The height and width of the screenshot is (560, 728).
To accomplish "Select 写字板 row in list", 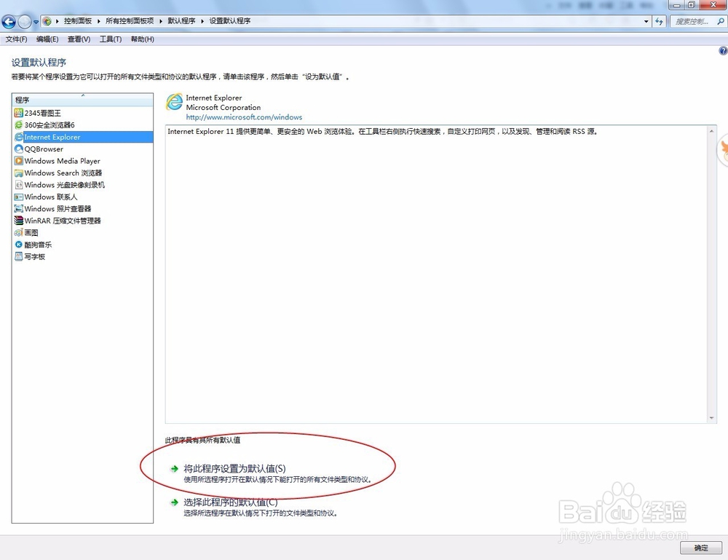I will 83,256.
